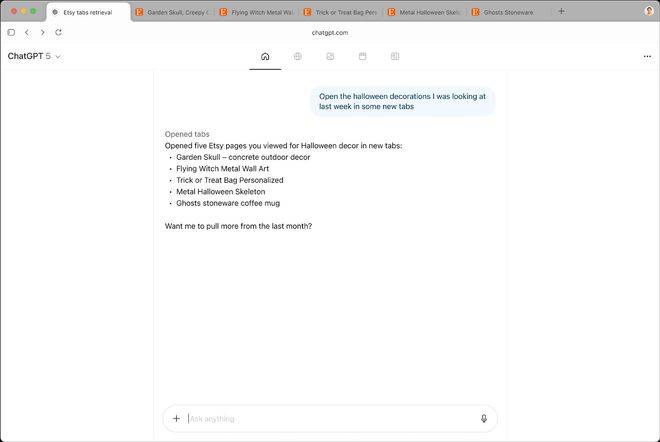Open the profile avatar in the tab bar
The image size is (660, 442).
pos(648,12)
